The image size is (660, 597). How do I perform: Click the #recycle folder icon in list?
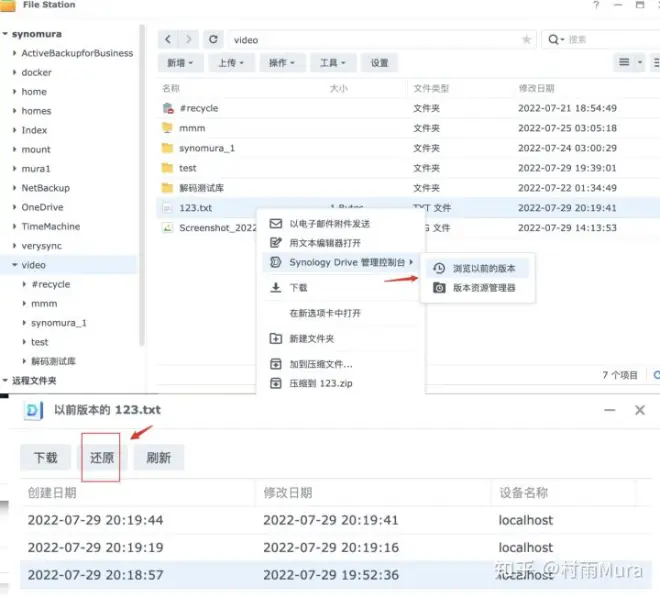pos(168,108)
